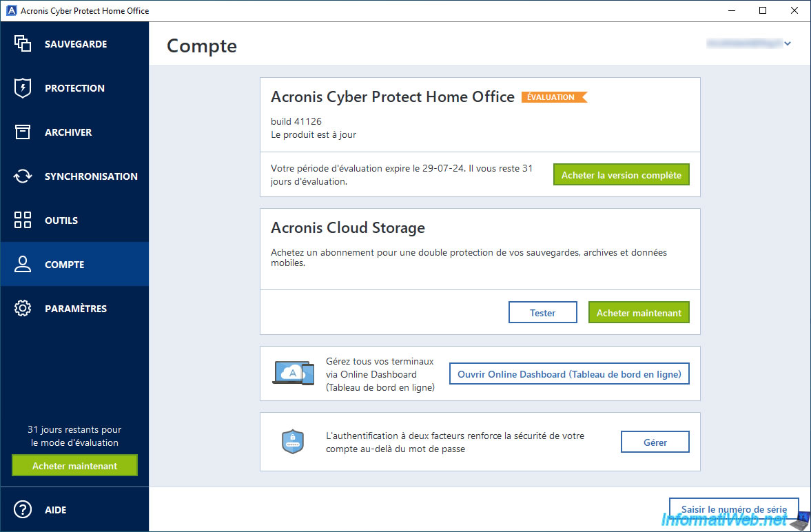The width and height of the screenshot is (811, 532).
Task: Click the orange ÉVALUATION badge
Action: pyautogui.click(x=554, y=96)
